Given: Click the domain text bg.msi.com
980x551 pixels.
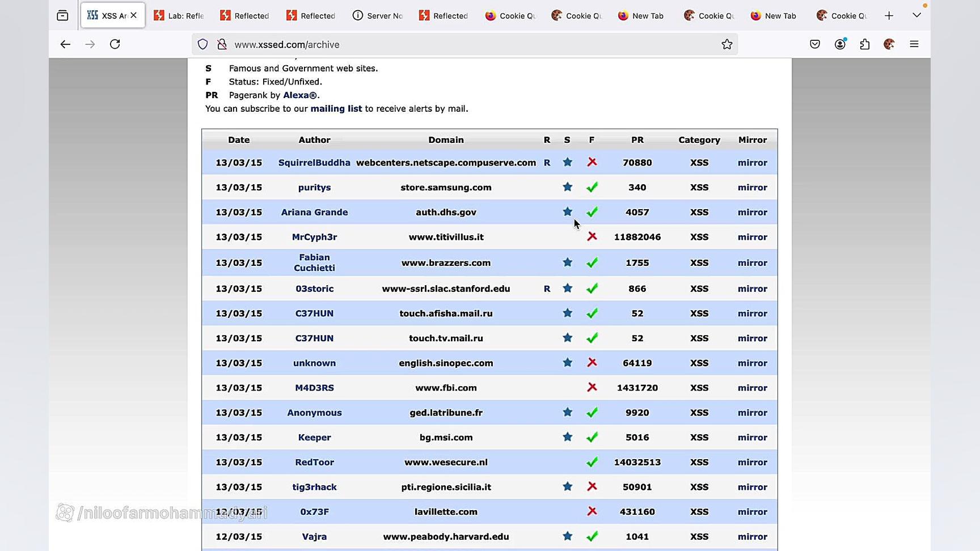Looking at the screenshot, I should pyautogui.click(x=446, y=438).
